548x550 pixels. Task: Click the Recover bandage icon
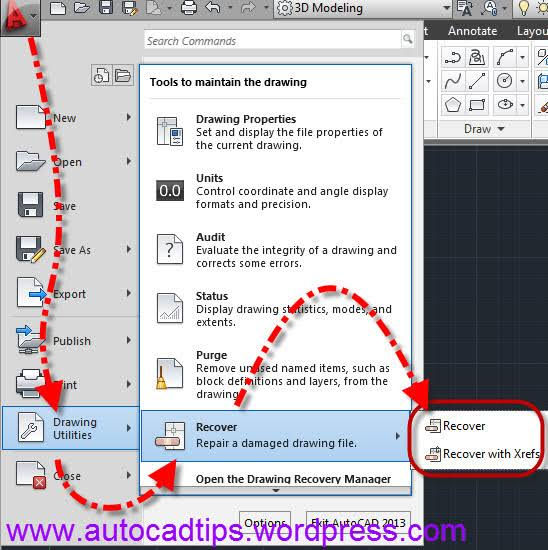[170, 436]
